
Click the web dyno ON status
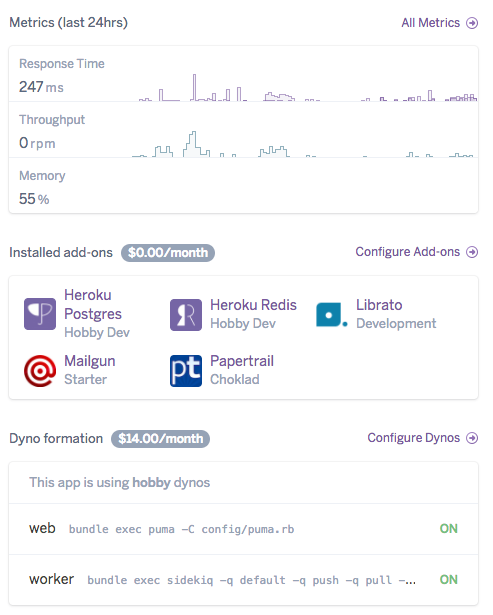(449, 528)
